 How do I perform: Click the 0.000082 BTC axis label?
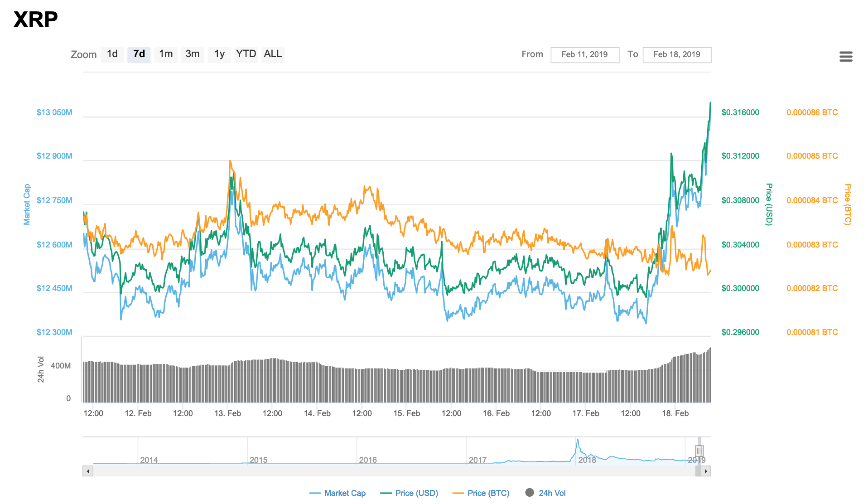(812, 288)
